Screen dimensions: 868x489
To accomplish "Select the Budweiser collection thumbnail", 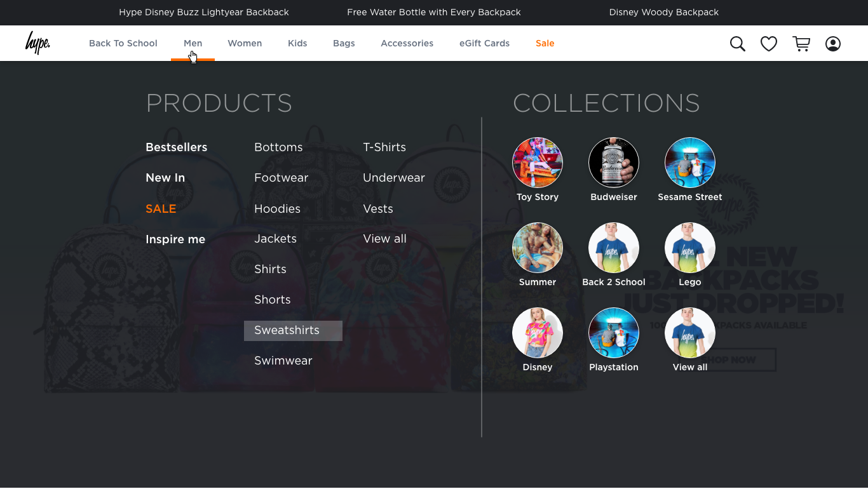I will pos(614,163).
